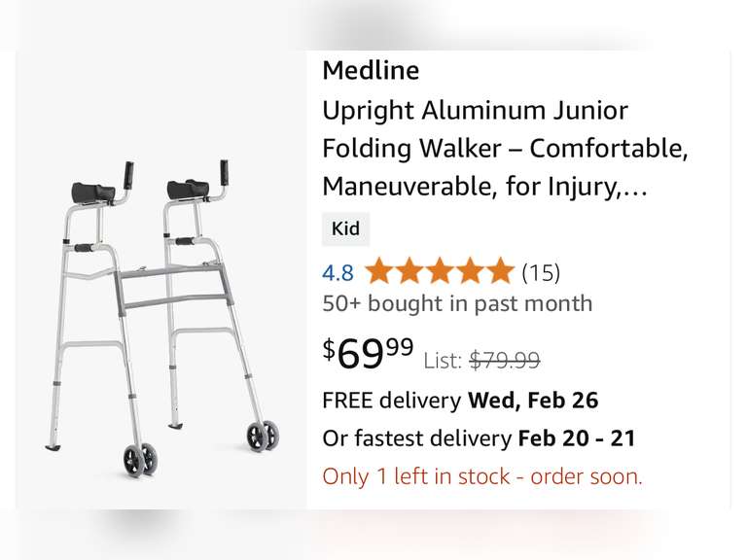Click the 4.8 rating number
Screen dimensions: 747x560
pos(338,272)
